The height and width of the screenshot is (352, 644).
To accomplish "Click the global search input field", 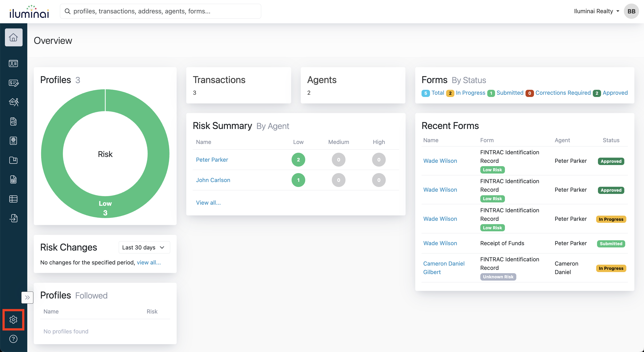I will point(161,11).
